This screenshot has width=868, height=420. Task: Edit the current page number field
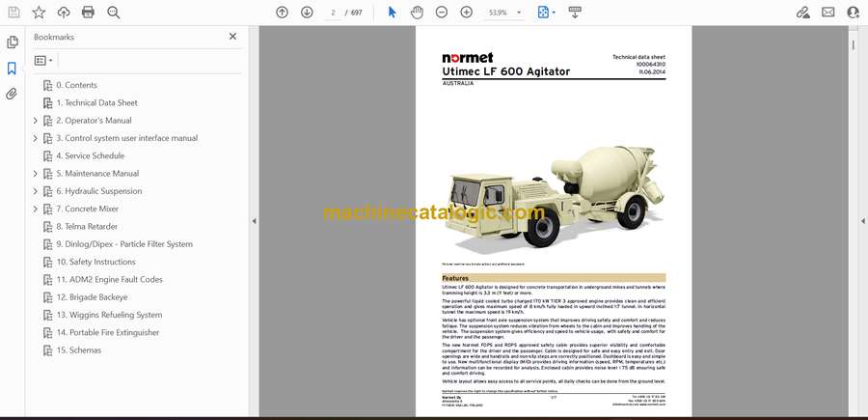coord(333,13)
